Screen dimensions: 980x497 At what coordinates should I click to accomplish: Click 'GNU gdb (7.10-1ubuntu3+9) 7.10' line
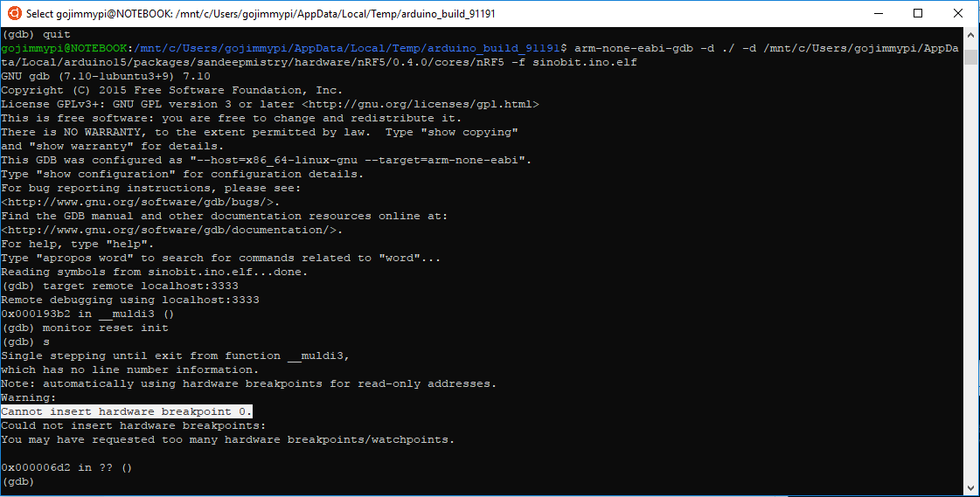[x=106, y=76]
